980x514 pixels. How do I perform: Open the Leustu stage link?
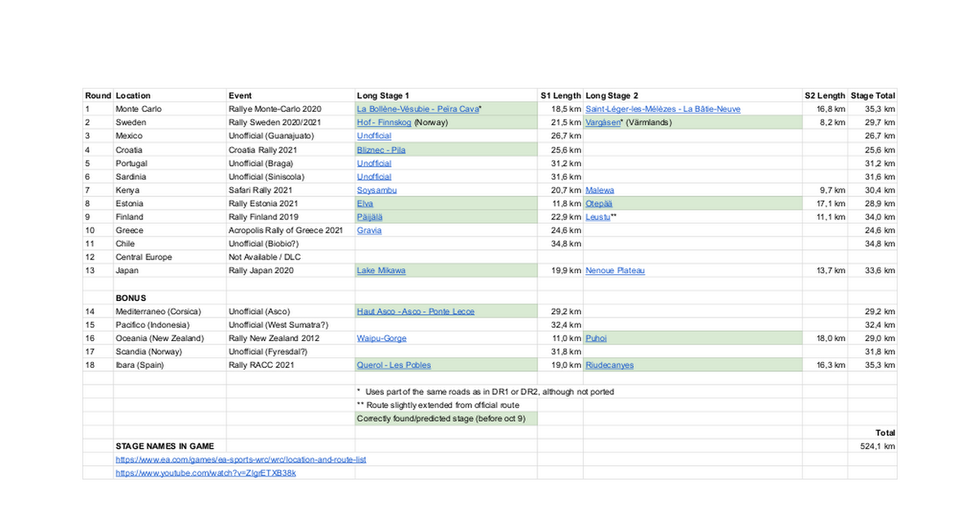pyautogui.click(x=597, y=217)
